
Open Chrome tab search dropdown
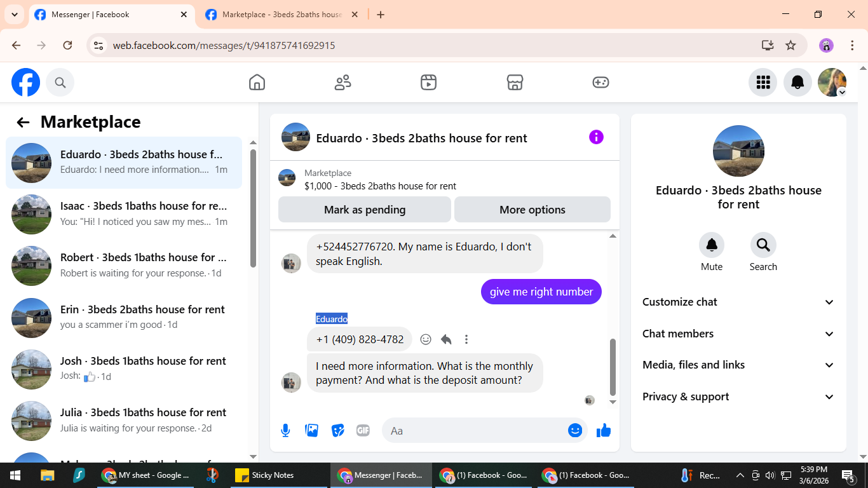point(14,14)
